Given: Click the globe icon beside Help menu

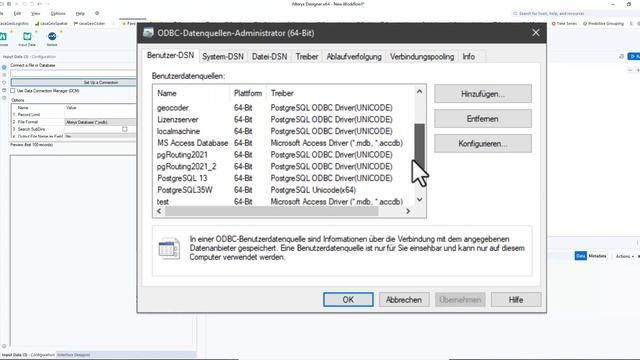Looking at the screenshot, I should pos(97,13).
